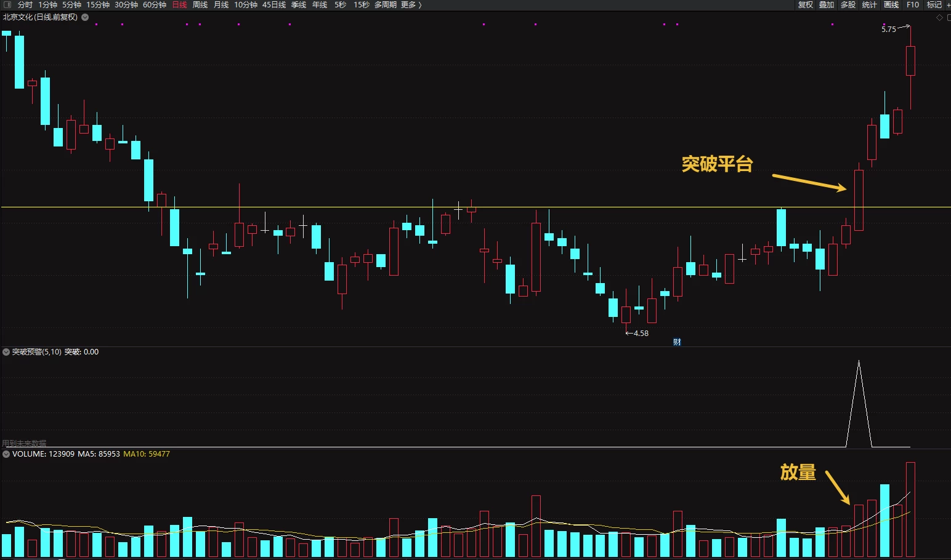Click the 标记 mark button
Screen dimensions: 951x560
pos(934,4)
